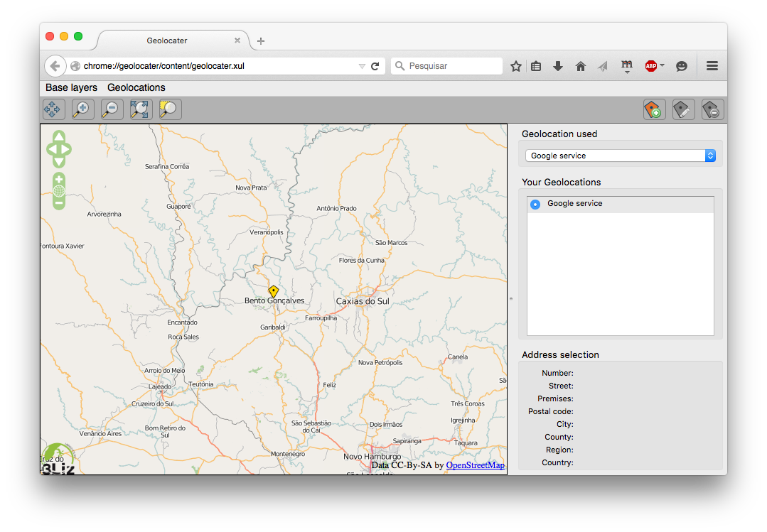Open the Base layers menu
Screen dimensions: 767x532
point(71,87)
